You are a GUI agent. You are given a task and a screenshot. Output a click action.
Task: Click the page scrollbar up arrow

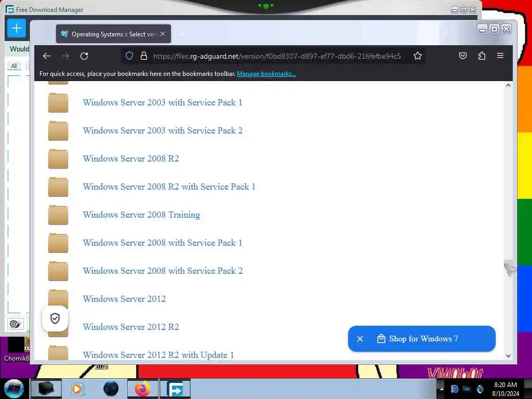[x=508, y=85]
